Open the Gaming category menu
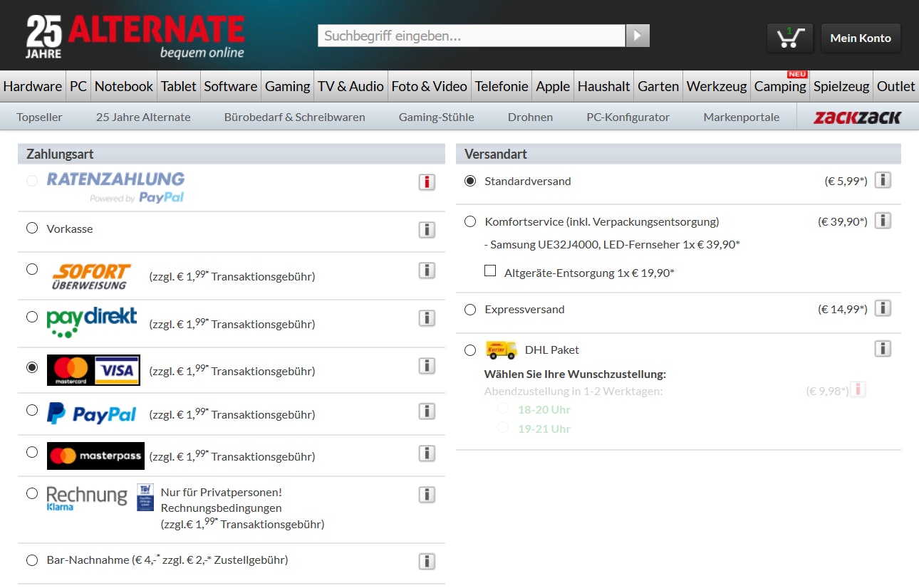This screenshot has width=919, height=588. [287, 86]
